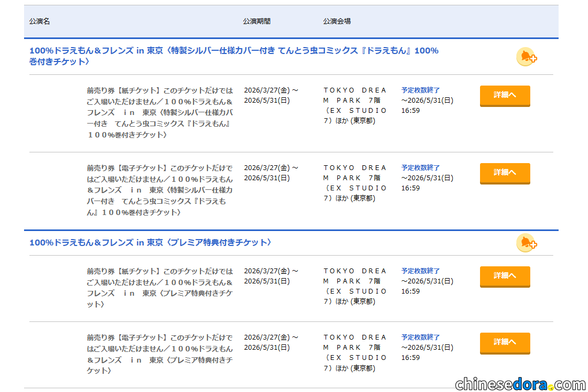Select the 電子チケット silver cover ticket description
This screenshot has width=588, height=392.
point(160,190)
